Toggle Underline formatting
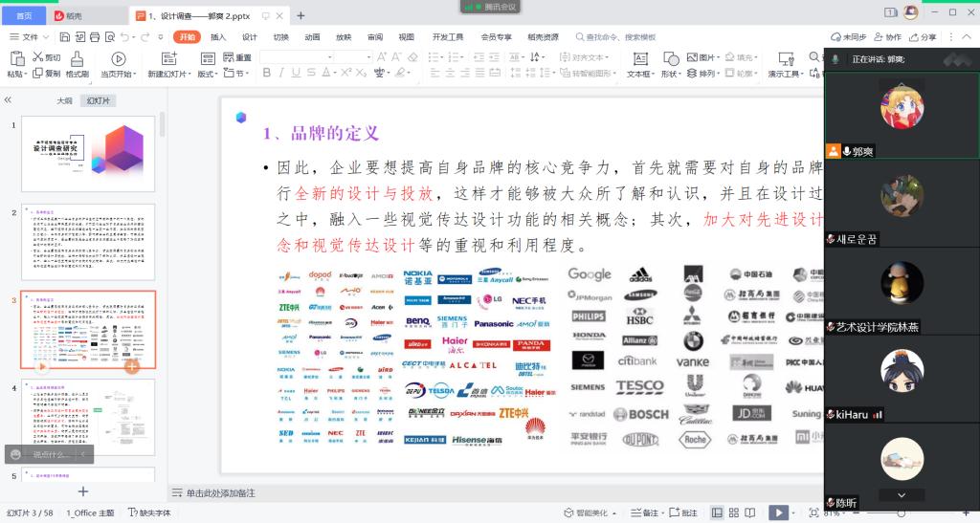 296,73
